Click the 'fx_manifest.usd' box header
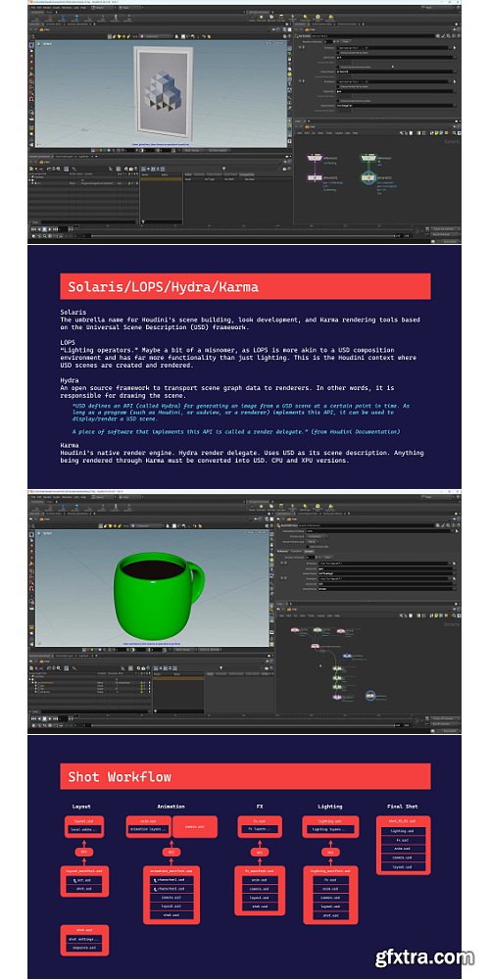The image size is (490, 980). tap(260, 869)
